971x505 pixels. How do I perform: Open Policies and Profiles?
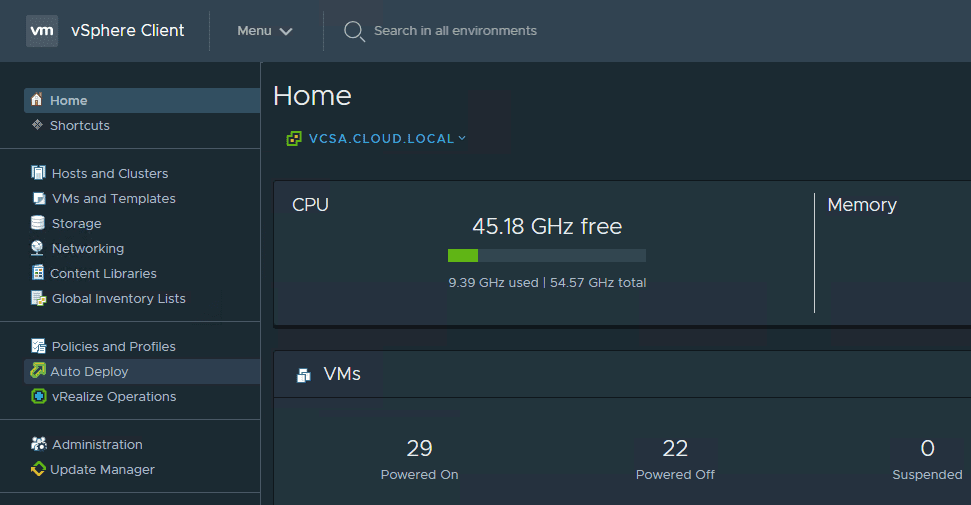click(113, 346)
